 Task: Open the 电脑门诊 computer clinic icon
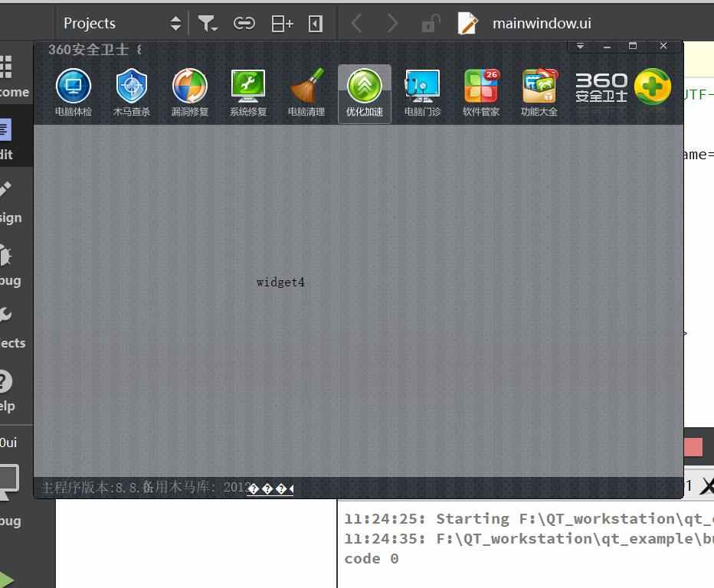coord(423,93)
